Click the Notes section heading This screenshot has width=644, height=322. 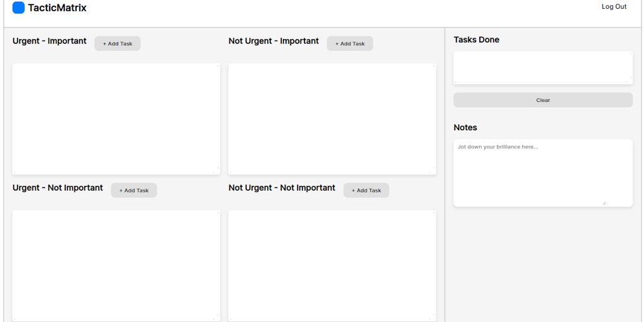click(x=465, y=128)
